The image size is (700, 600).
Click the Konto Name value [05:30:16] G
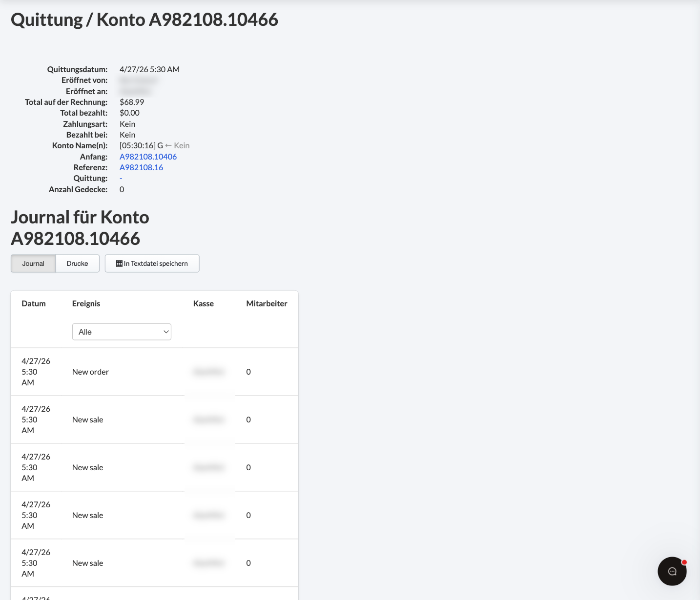pos(141,145)
